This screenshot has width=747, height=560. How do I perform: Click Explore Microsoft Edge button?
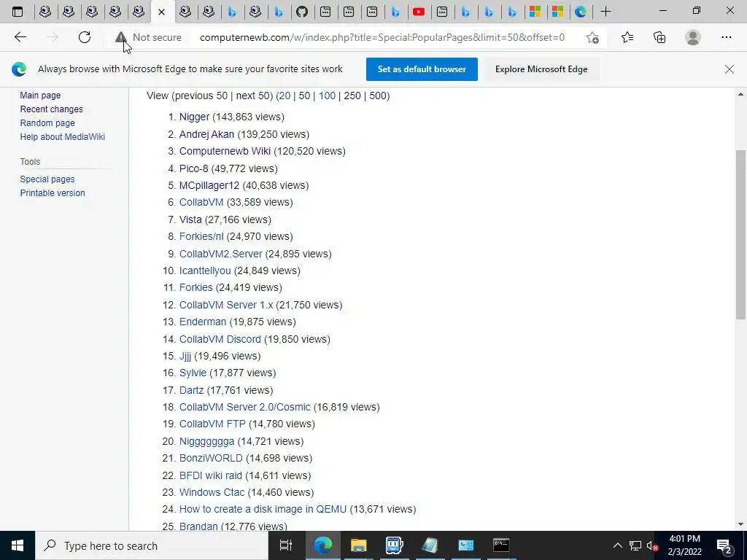pos(541,69)
